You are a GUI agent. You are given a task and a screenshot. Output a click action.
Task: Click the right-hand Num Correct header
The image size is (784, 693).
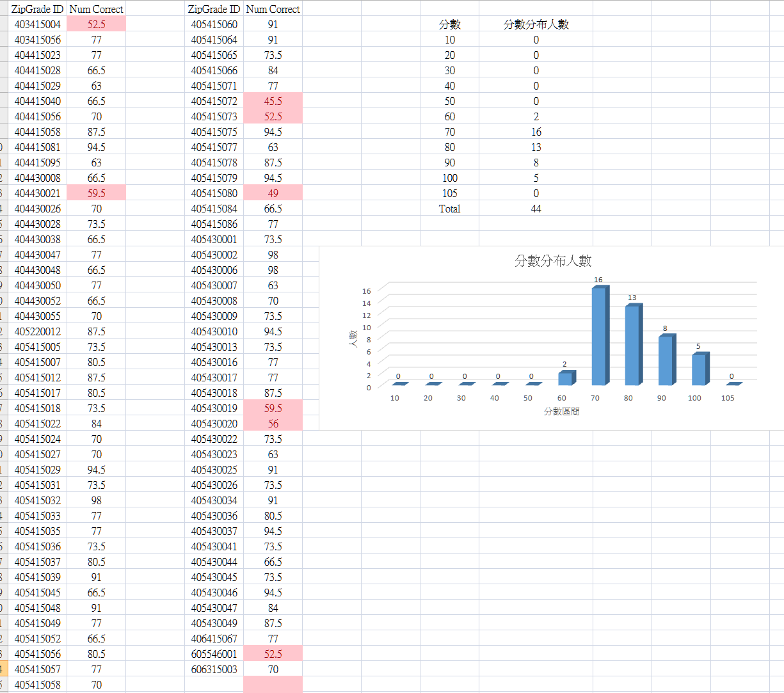tap(273, 9)
